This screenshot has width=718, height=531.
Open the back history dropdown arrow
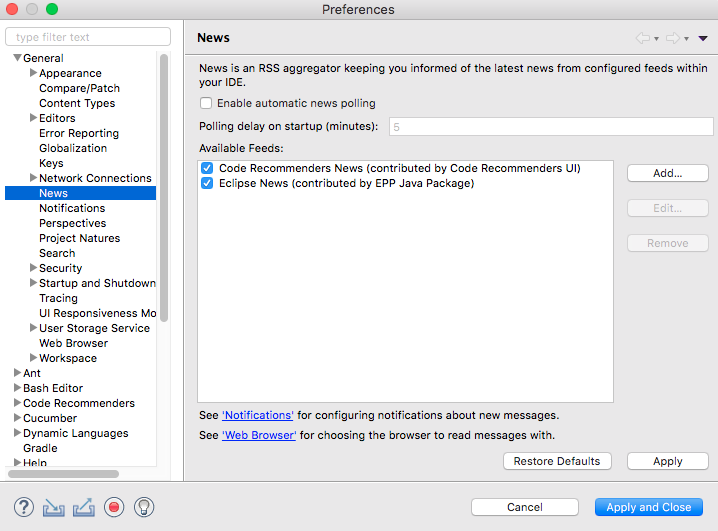[x=656, y=39]
